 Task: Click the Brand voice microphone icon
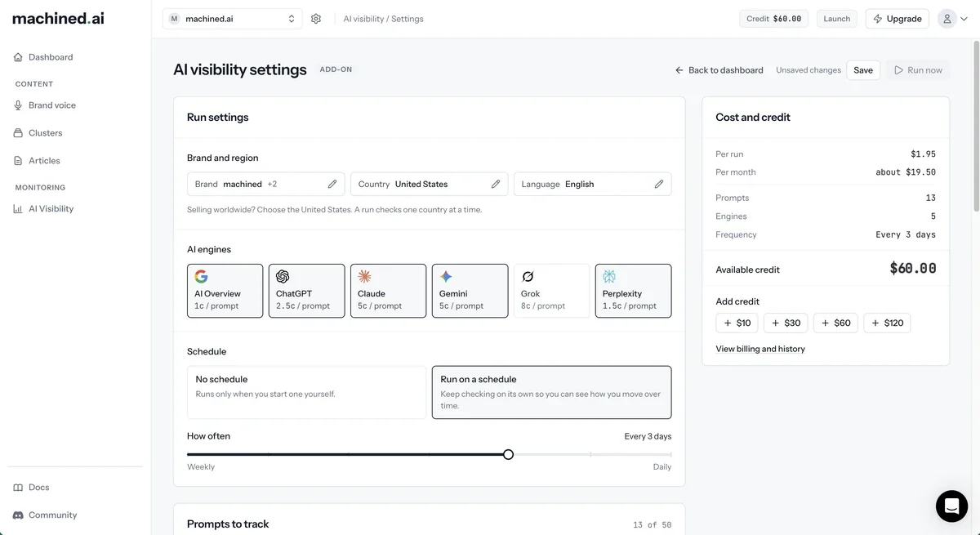[19, 105]
